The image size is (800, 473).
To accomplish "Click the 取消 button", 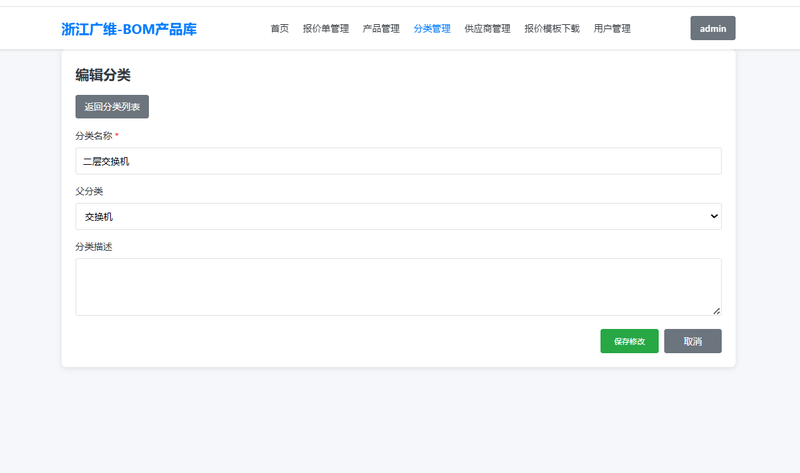I will click(693, 341).
